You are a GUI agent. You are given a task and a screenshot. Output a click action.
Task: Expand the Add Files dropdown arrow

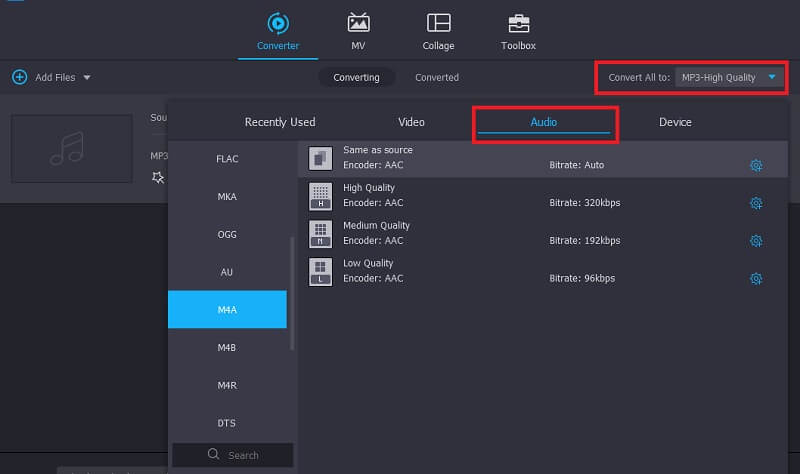click(87, 78)
